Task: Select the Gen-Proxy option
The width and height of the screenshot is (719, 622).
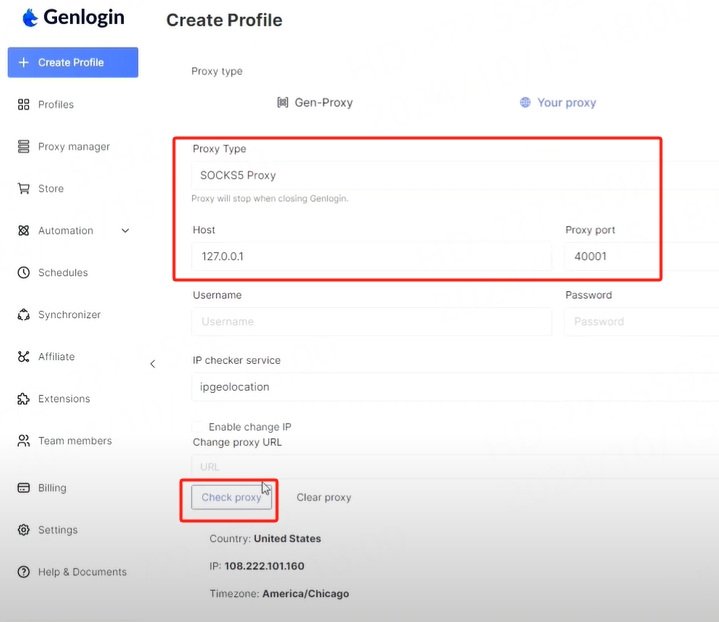Action: point(314,102)
